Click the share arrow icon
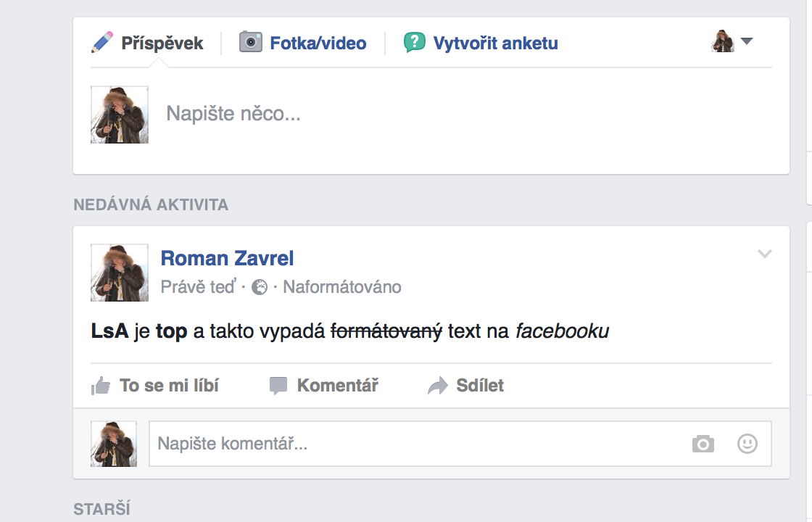Viewport: 812px width, 522px height. coord(438,386)
